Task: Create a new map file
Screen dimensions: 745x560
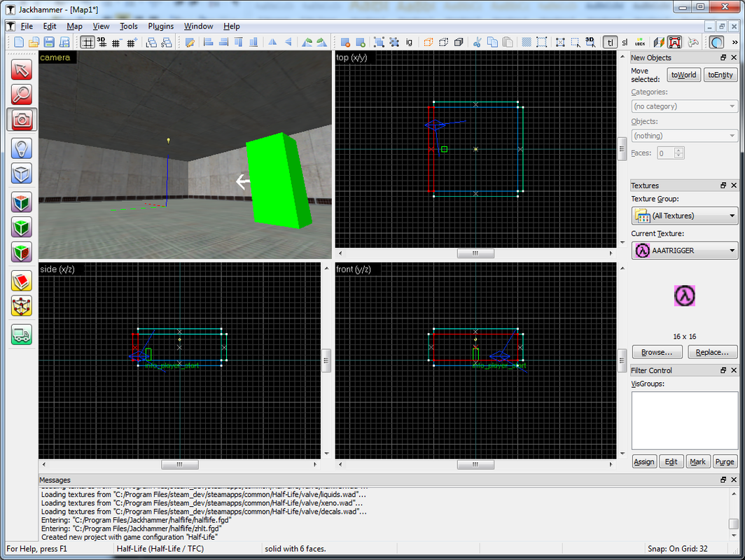Action: 18,42
